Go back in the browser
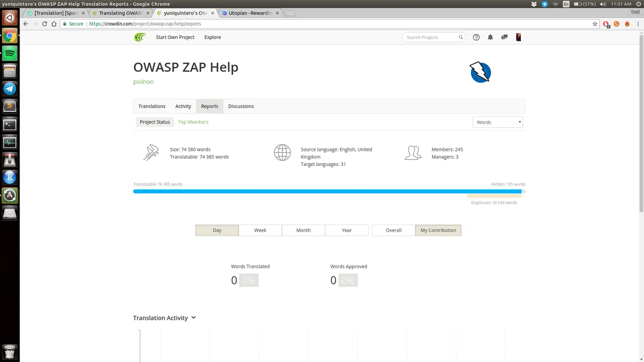The image size is (644, 362). [26, 24]
